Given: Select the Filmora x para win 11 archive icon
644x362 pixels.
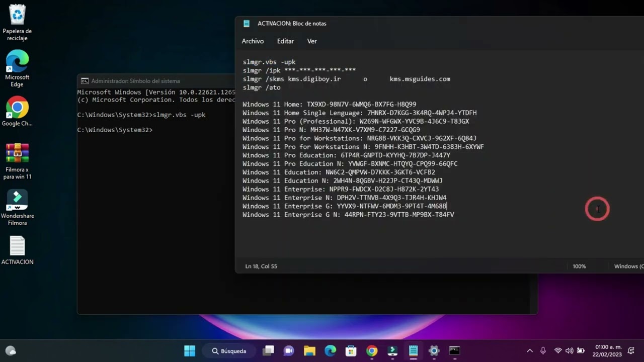Looking at the screenshot, I should (x=17, y=161).
